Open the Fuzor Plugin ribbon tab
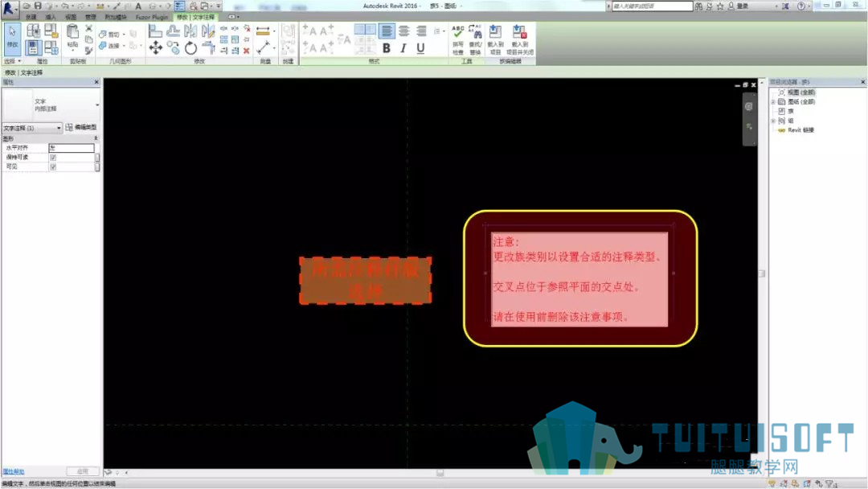Screen dimensions: 868x489 tap(152, 17)
